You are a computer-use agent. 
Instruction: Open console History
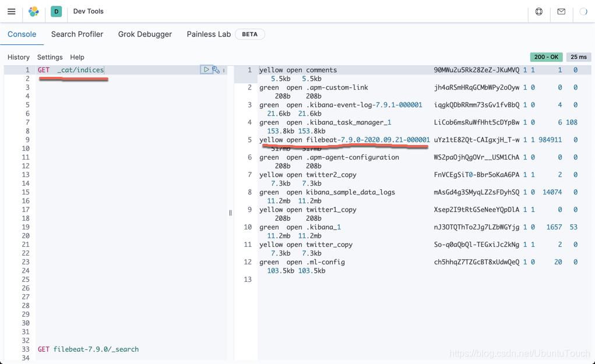point(19,57)
